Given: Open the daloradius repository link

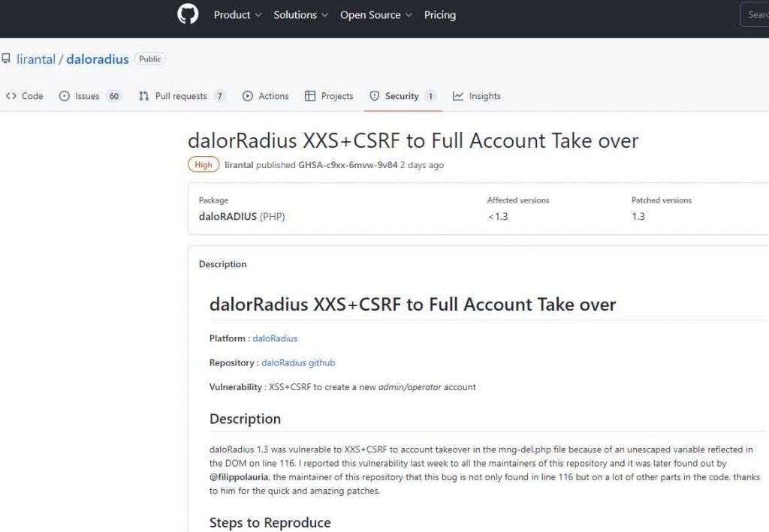Looking at the screenshot, I should (98, 59).
